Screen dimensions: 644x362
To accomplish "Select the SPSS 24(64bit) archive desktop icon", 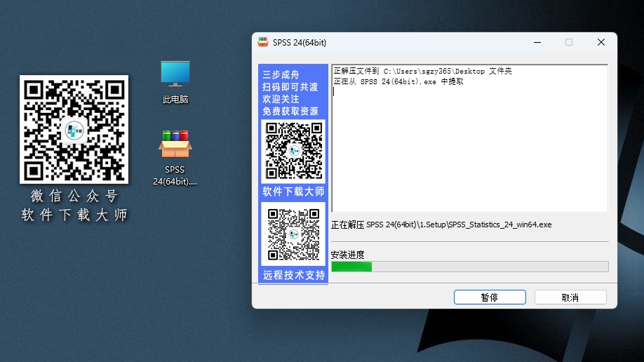I will [175, 158].
